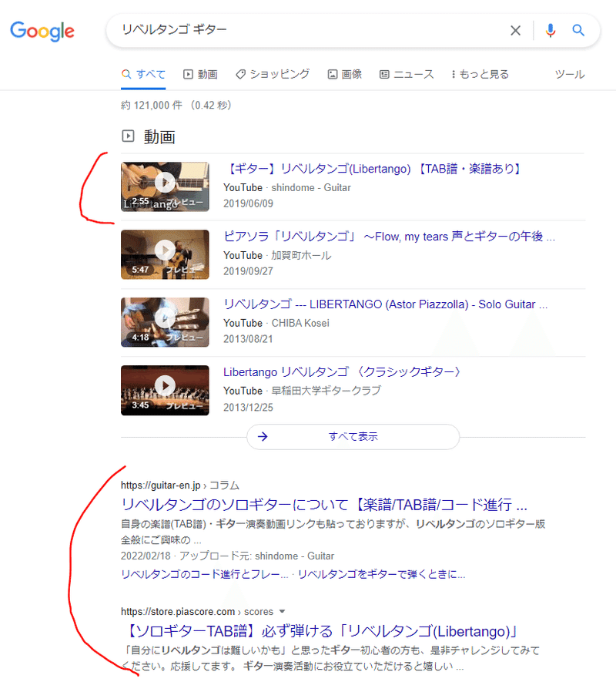The height and width of the screenshot is (682, 616).
Task: Play the 3:45 早稲田大学ギタークラブ thumbnail
Action: [x=165, y=391]
